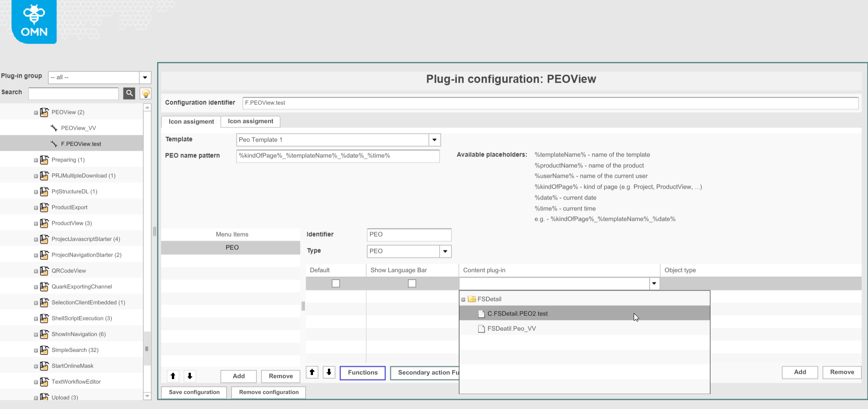Open the Plug-in group dropdown
The height and width of the screenshot is (409, 868).
(x=145, y=77)
